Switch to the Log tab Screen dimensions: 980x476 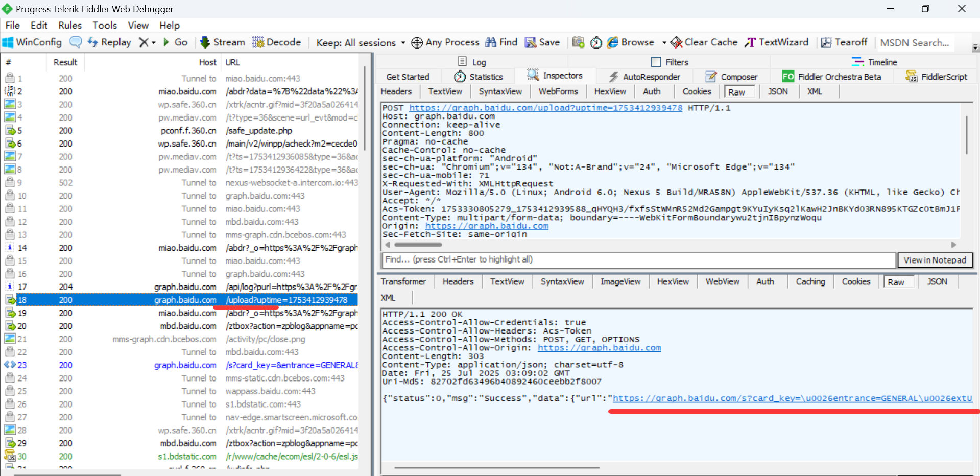pos(472,62)
